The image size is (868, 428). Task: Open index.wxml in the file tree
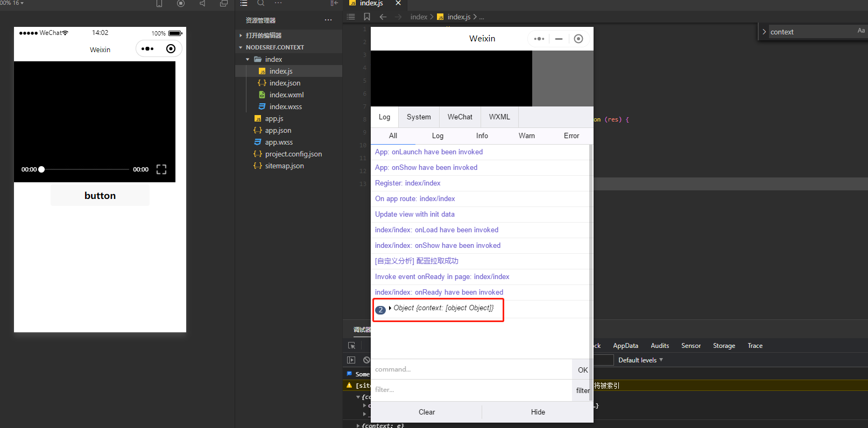[x=286, y=95]
